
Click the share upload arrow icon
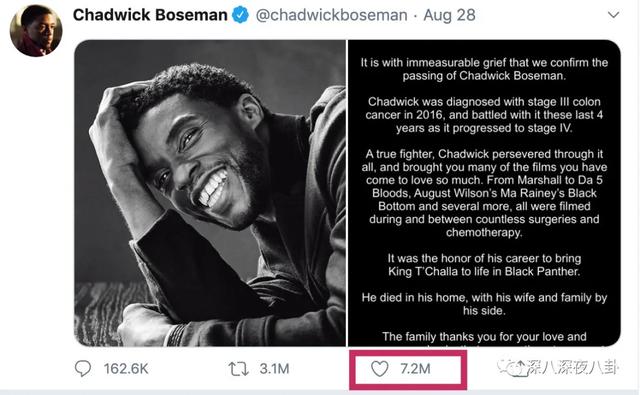[520, 366]
